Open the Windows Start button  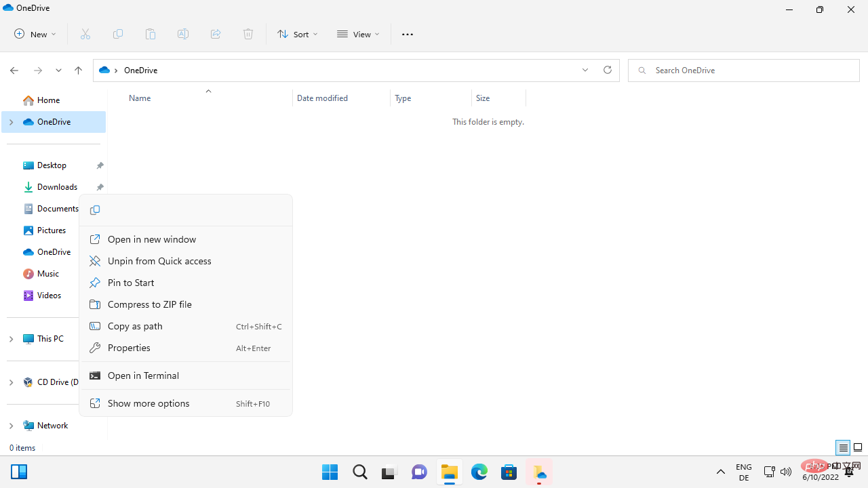click(x=330, y=472)
